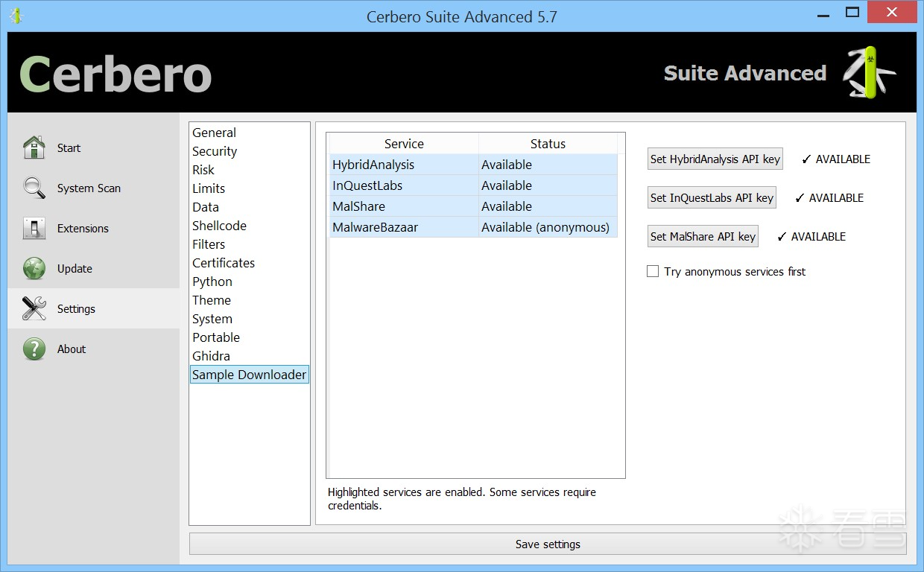Click Set HybridAnalysis API key button
This screenshot has width=924, height=572.
[x=715, y=159]
